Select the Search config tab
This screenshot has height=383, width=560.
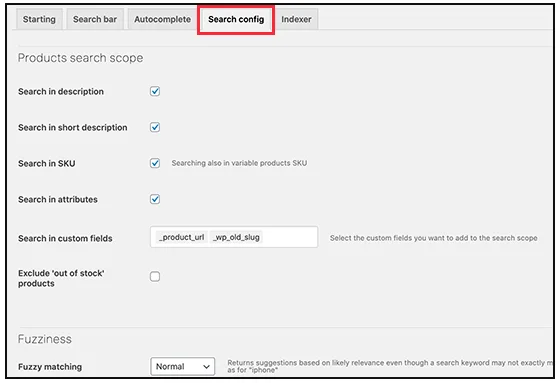(x=236, y=19)
